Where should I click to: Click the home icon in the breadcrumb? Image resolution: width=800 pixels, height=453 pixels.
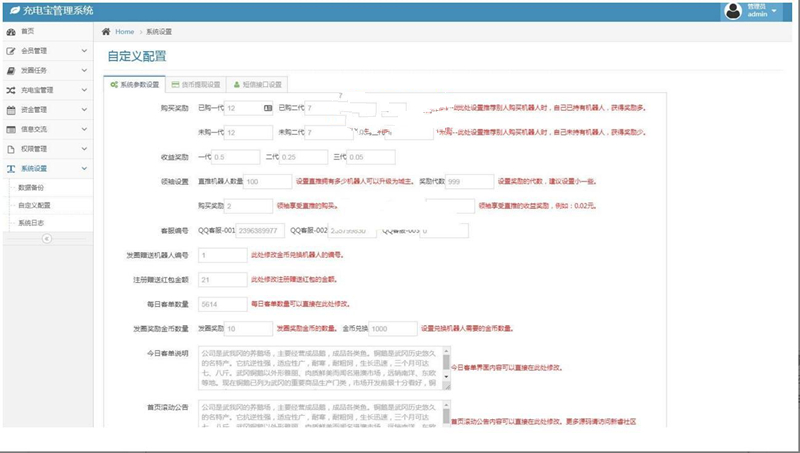(x=106, y=32)
